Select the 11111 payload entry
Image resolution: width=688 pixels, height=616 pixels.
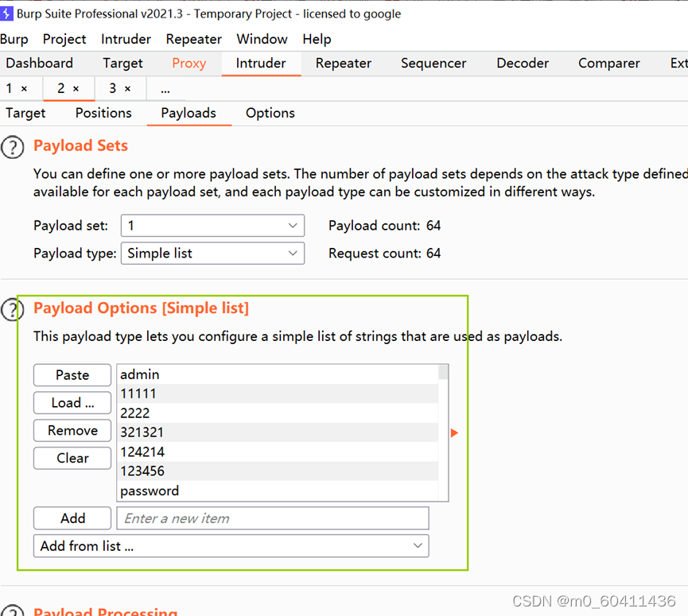[278, 393]
